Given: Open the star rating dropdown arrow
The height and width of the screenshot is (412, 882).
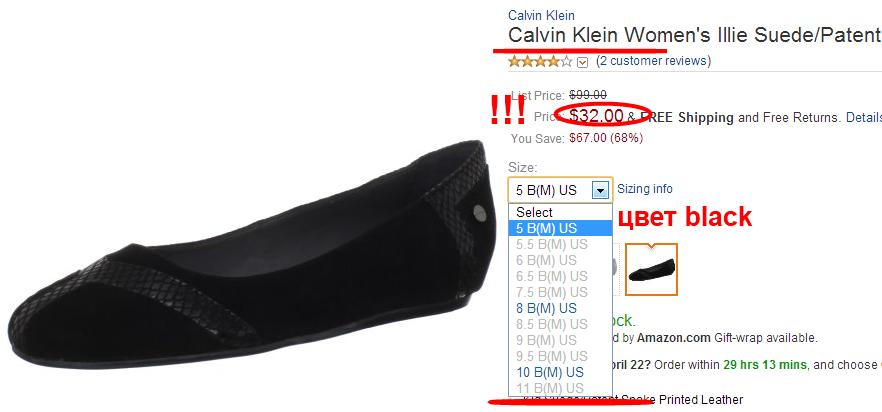Looking at the screenshot, I should [583, 62].
